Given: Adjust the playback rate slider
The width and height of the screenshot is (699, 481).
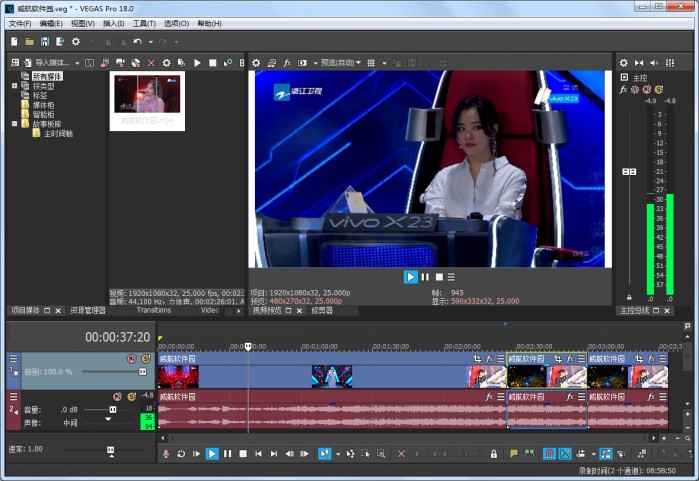Looking at the screenshot, I should pyautogui.click(x=111, y=450).
